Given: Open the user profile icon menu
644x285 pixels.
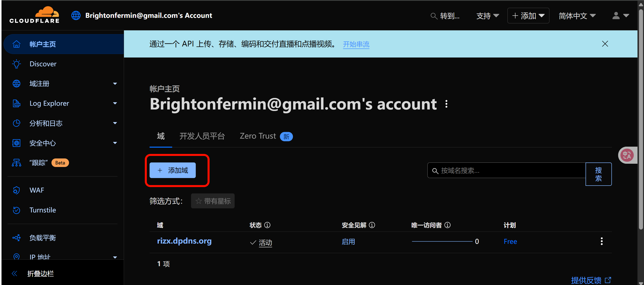Looking at the screenshot, I should tap(620, 16).
